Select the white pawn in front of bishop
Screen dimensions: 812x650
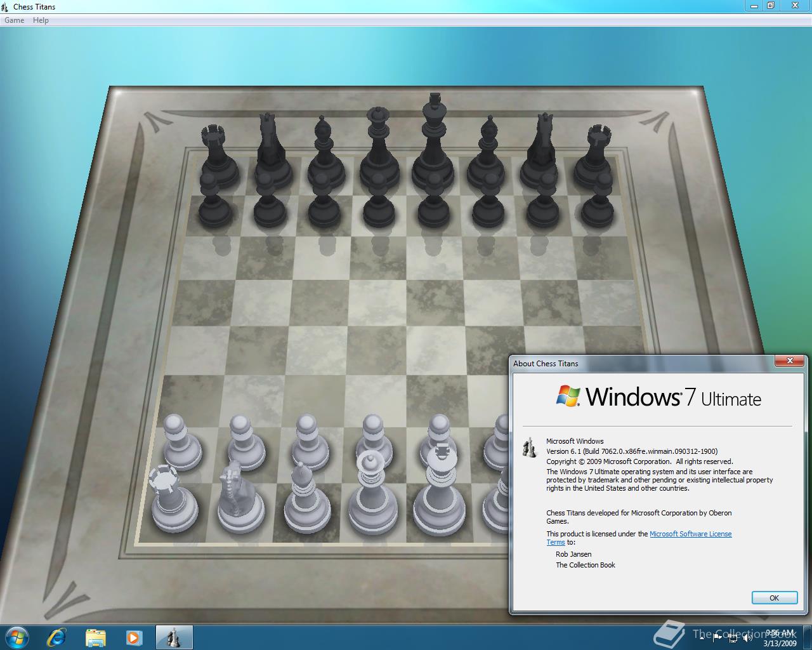click(x=310, y=442)
